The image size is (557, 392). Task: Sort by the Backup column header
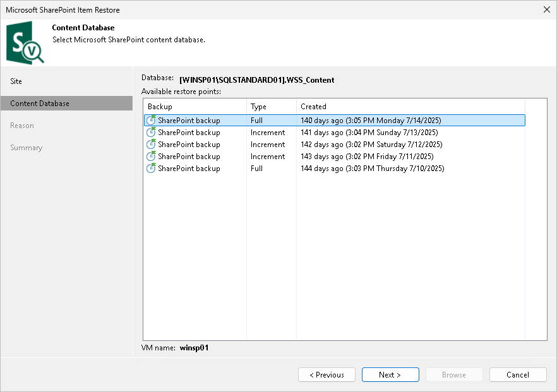[195, 107]
